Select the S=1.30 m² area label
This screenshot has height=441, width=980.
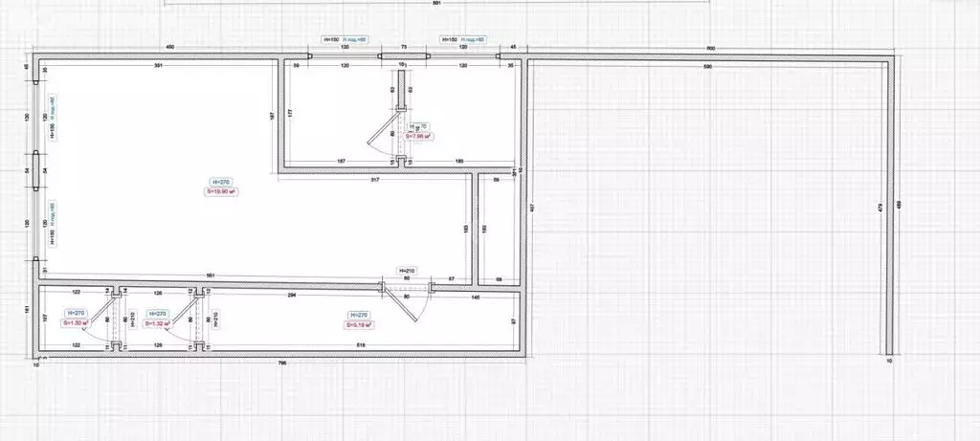click(76, 323)
